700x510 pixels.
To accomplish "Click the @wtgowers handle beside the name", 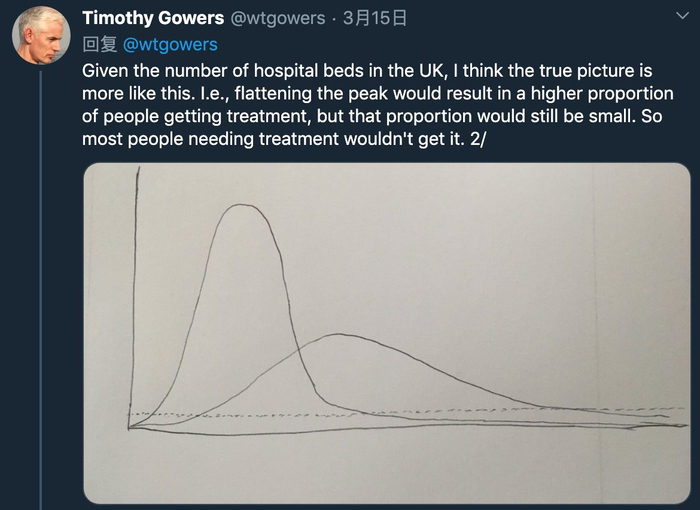I will (277, 18).
